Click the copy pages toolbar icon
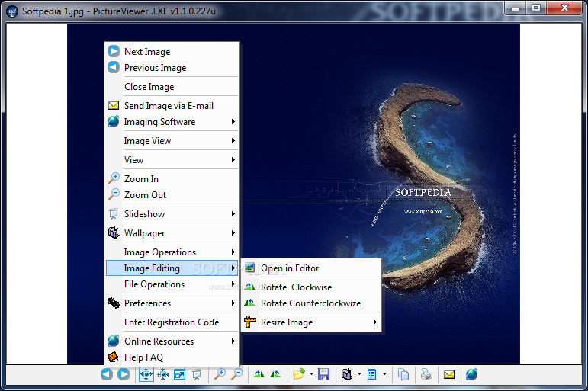588x391 pixels. [403, 374]
